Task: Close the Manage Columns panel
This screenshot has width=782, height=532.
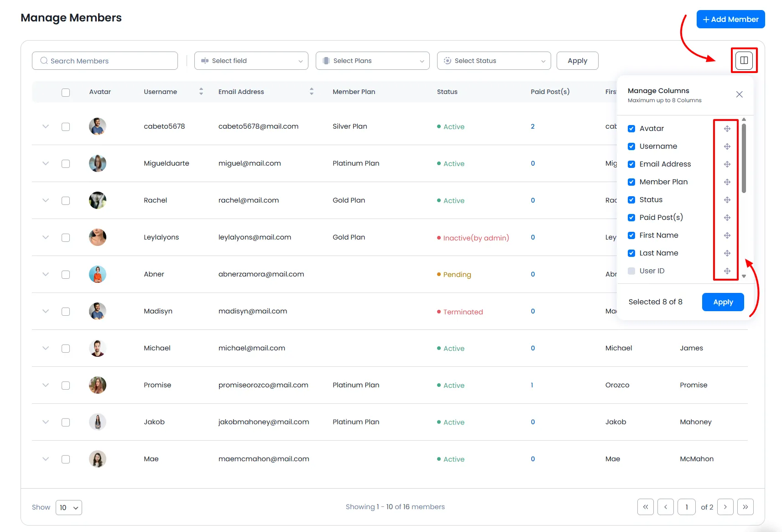Action: [x=739, y=94]
